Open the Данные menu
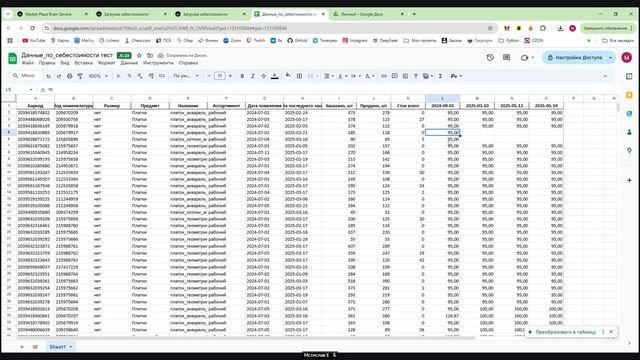 [x=129, y=63]
